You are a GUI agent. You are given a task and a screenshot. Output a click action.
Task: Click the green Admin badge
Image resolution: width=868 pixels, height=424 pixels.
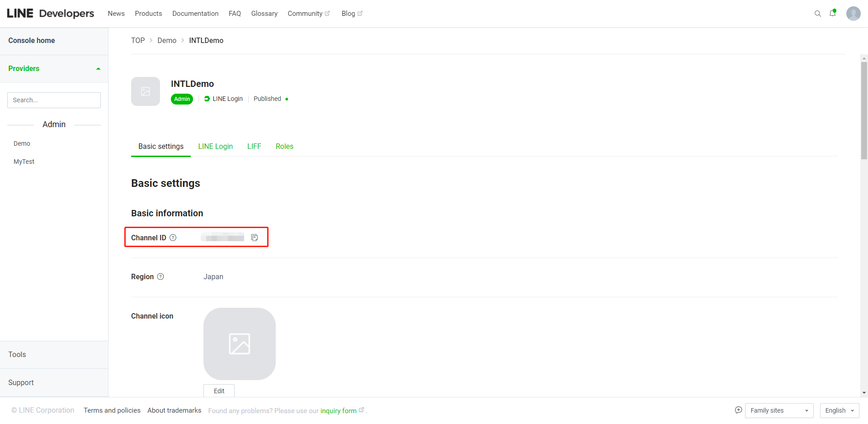coord(182,99)
